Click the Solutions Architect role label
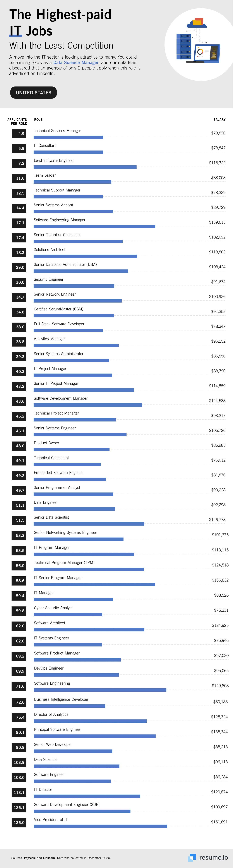 [50, 250]
